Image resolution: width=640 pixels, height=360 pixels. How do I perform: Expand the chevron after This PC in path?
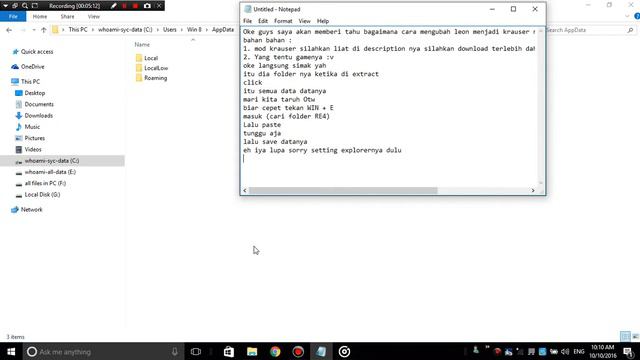(x=93, y=30)
